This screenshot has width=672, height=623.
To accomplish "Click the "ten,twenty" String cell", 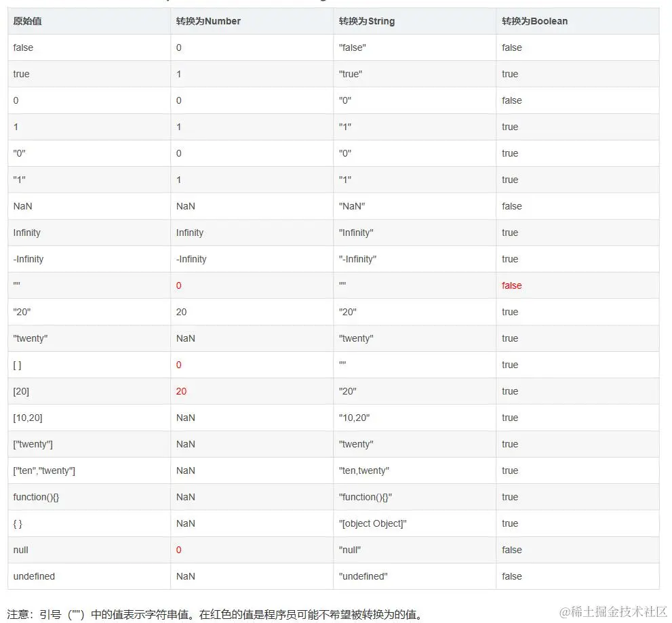I will point(363,470).
